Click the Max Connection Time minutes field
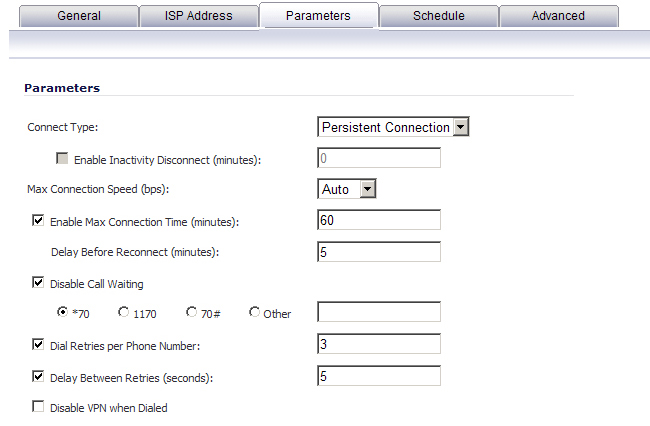The height and width of the screenshot is (426, 650). pyautogui.click(x=379, y=220)
